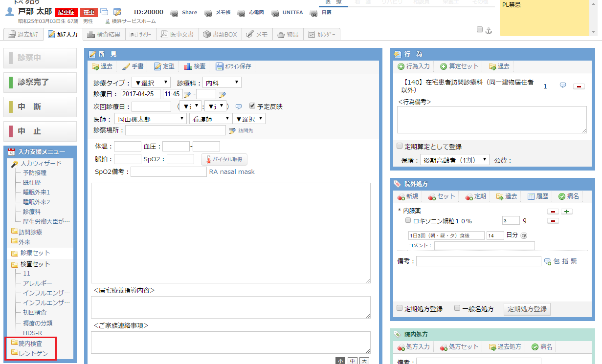
Task: Switch to the メモ tab
Action: 257,34
